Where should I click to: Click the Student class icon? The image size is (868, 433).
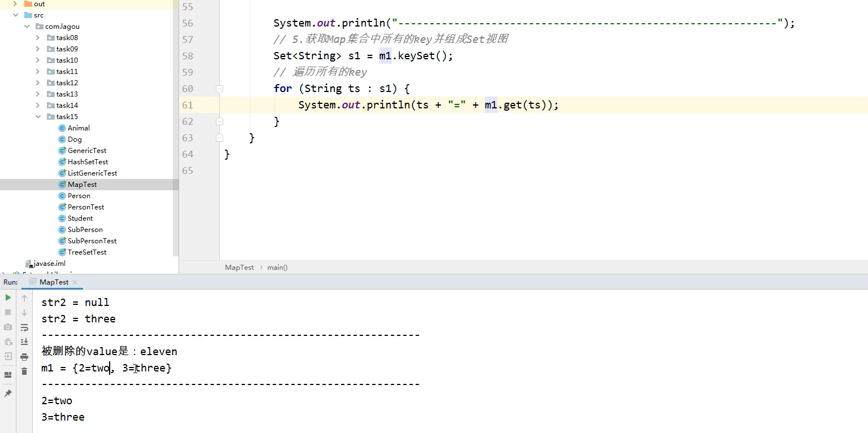pos(62,218)
